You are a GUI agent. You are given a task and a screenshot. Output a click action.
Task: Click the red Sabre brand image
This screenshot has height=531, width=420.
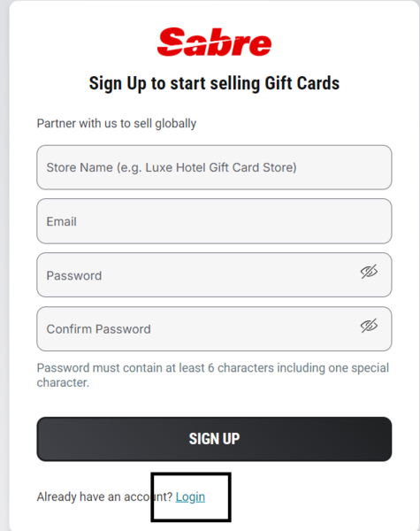214,42
